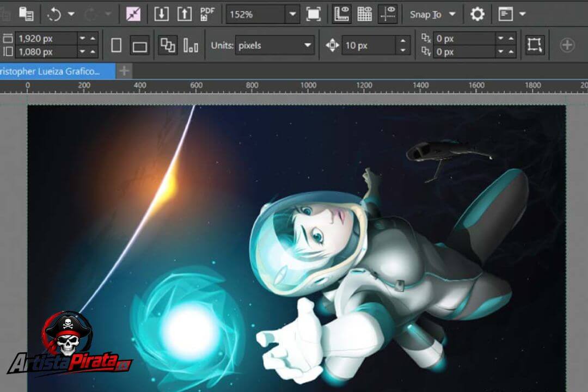Decrease nudge distance with down arrow

(x=403, y=50)
